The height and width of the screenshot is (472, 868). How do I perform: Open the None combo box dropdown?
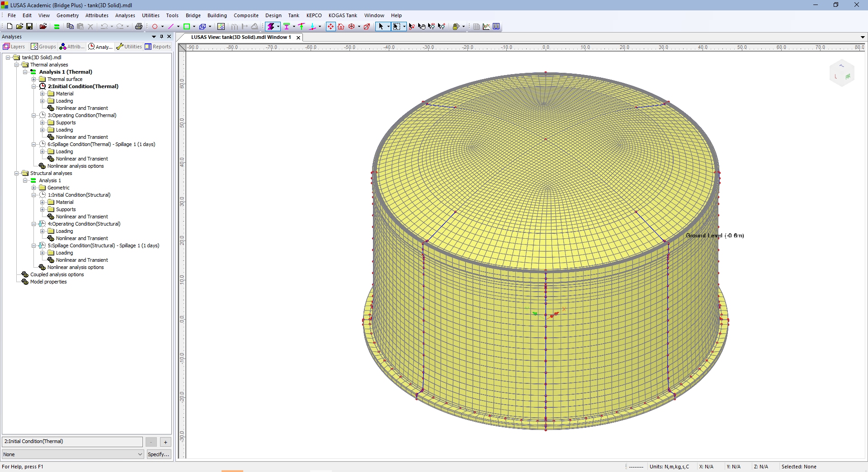[x=140, y=454]
